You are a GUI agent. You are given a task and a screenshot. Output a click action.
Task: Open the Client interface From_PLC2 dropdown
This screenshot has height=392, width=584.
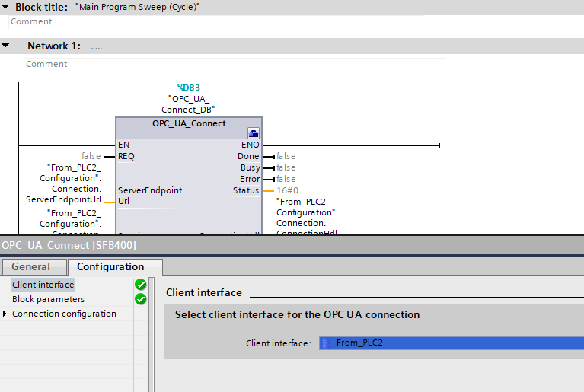coord(451,343)
